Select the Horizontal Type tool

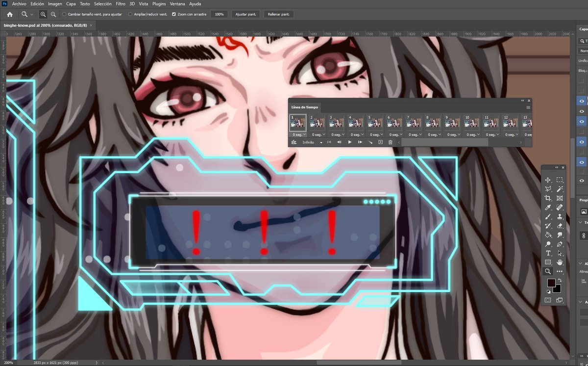coord(548,253)
